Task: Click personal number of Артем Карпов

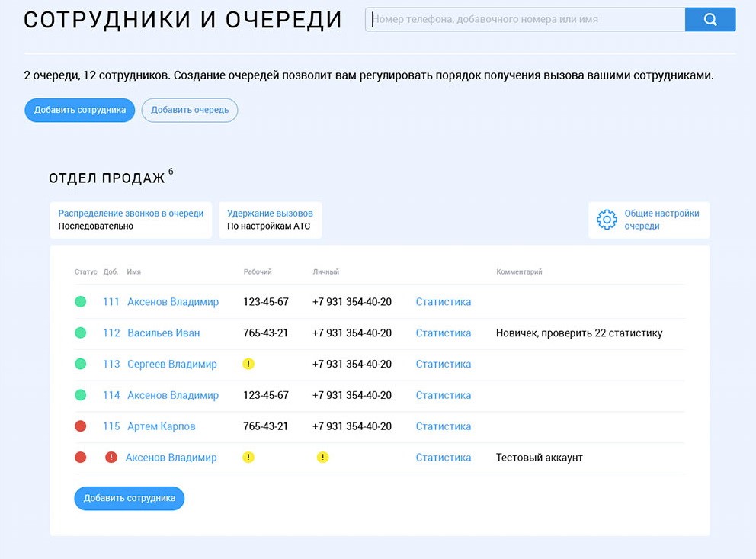Action: point(352,426)
